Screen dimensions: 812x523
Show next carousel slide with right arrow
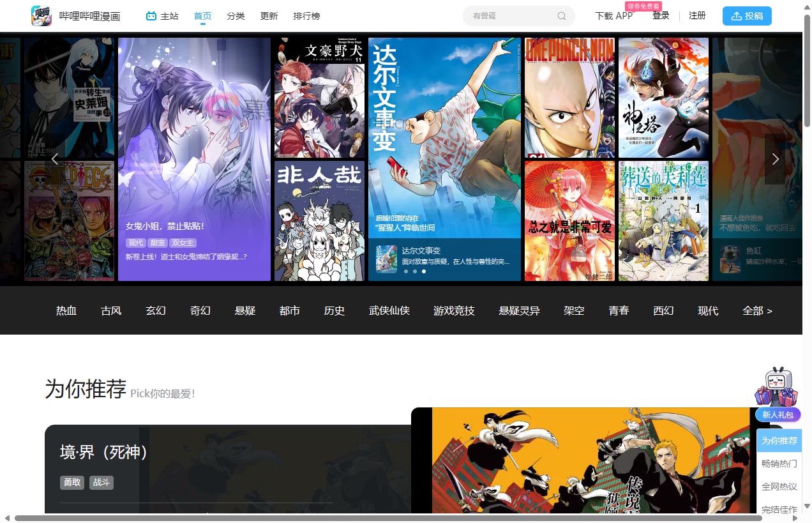(x=775, y=159)
